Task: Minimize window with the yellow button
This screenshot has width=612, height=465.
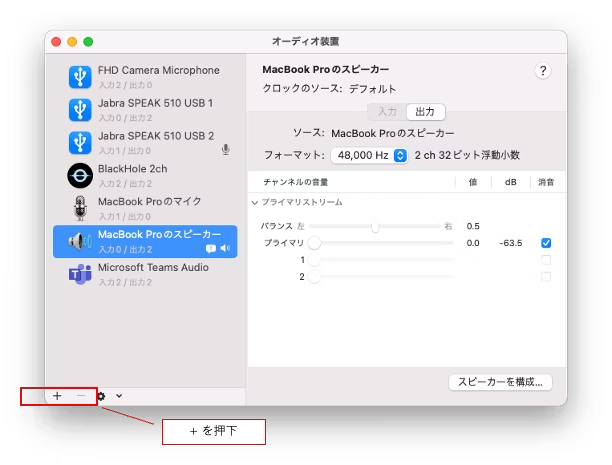Action: coord(72,42)
